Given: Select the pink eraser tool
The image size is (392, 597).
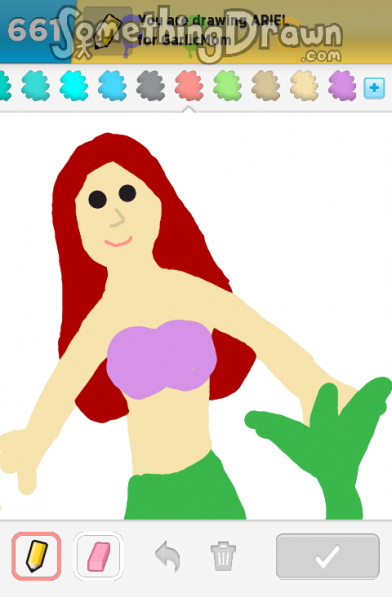Looking at the screenshot, I should point(98,556).
